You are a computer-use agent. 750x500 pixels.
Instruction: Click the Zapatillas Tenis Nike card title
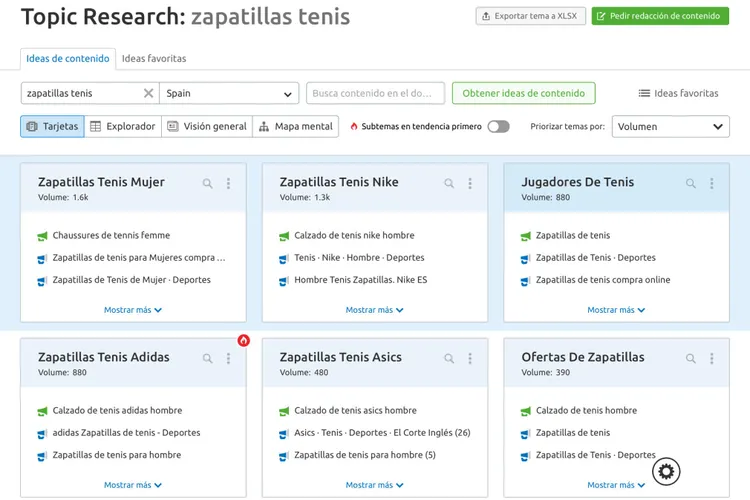point(339,182)
